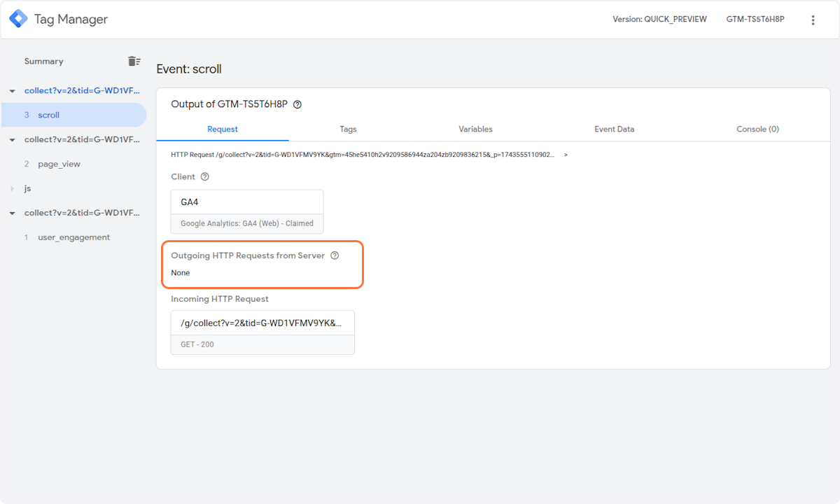Switch to the Console (0) tab
The width and height of the screenshot is (840, 504).
click(757, 129)
